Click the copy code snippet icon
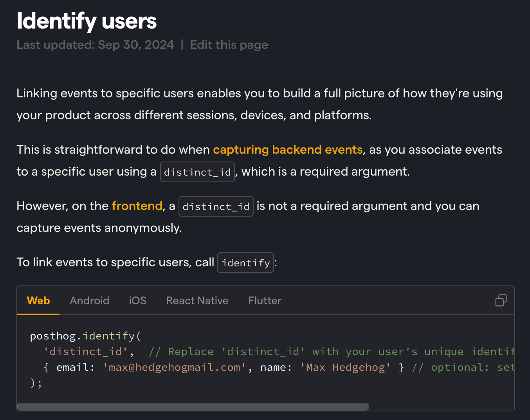 click(501, 300)
